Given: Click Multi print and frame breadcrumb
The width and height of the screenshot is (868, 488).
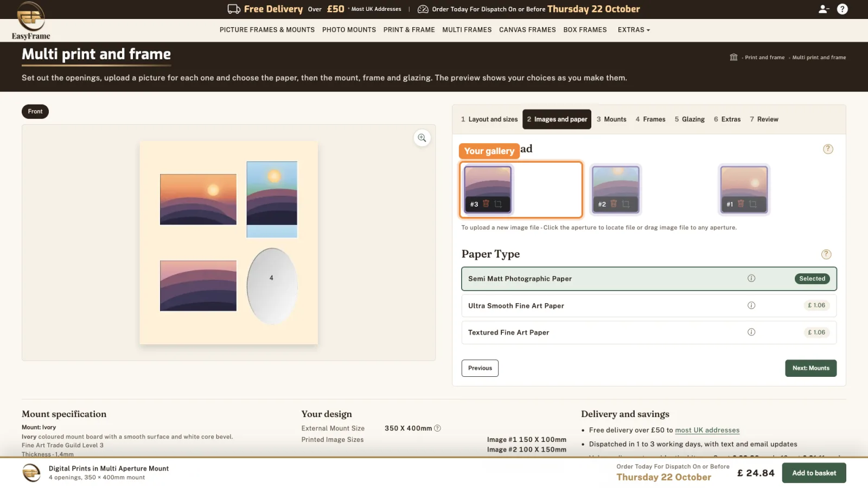Looking at the screenshot, I should click(x=819, y=57).
